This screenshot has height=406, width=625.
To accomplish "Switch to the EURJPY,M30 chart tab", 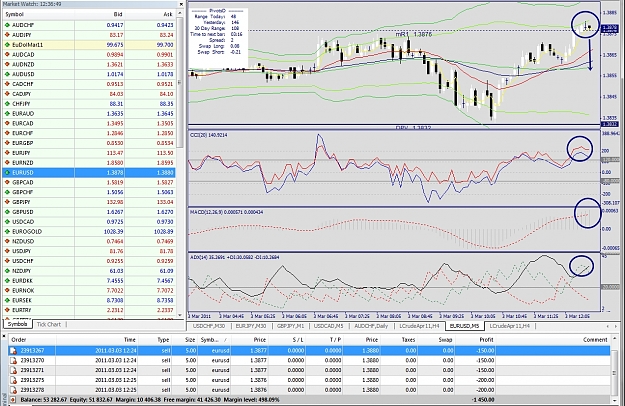I will click(251, 326).
